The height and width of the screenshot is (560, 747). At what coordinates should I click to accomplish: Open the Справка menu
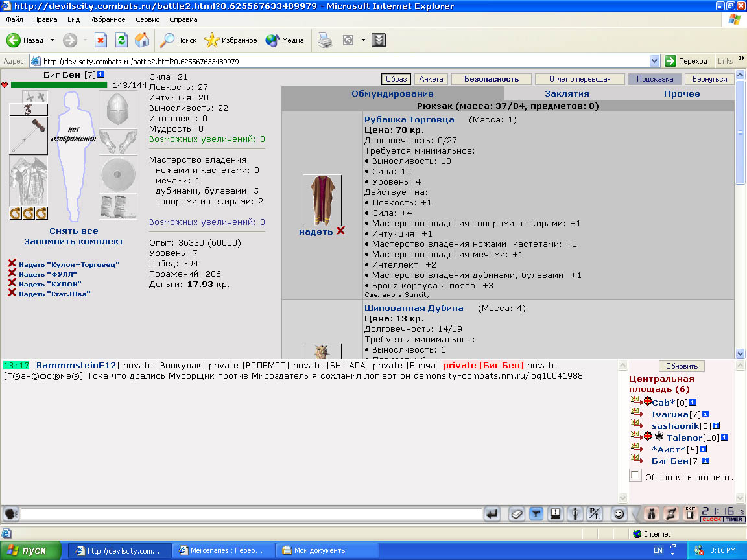[x=184, y=19]
